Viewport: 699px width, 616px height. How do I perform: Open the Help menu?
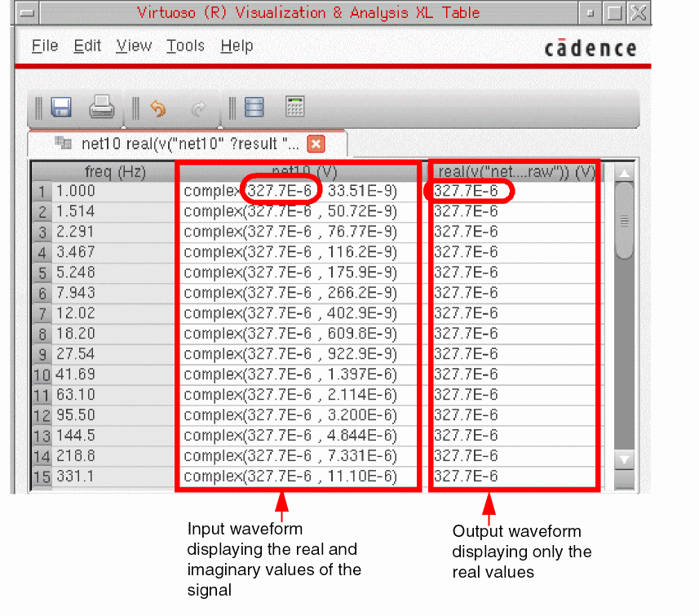click(x=237, y=46)
